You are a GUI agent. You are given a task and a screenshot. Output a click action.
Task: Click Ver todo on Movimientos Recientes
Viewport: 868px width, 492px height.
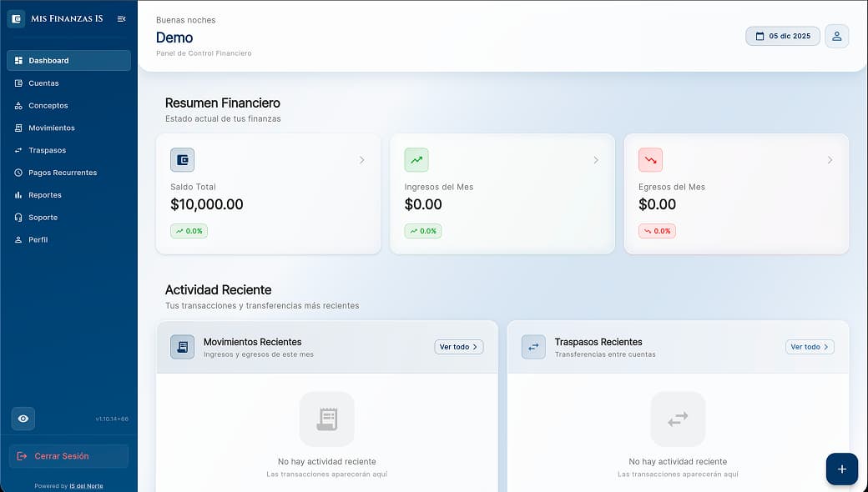(459, 346)
